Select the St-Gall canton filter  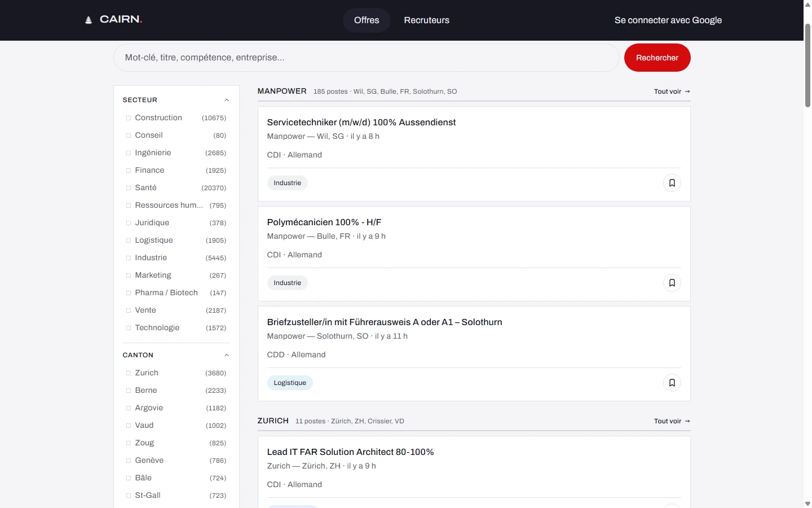129,496
